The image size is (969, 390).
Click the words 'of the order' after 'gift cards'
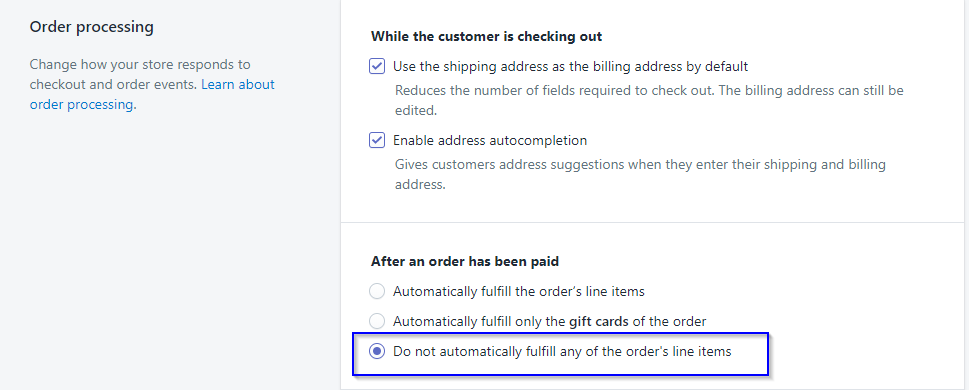click(x=669, y=321)
